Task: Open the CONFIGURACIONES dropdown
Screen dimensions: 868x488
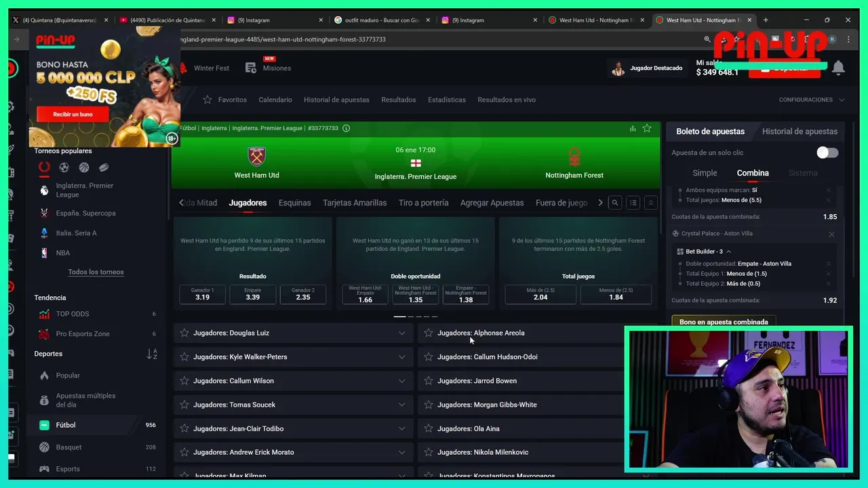Action: point(812,100)
